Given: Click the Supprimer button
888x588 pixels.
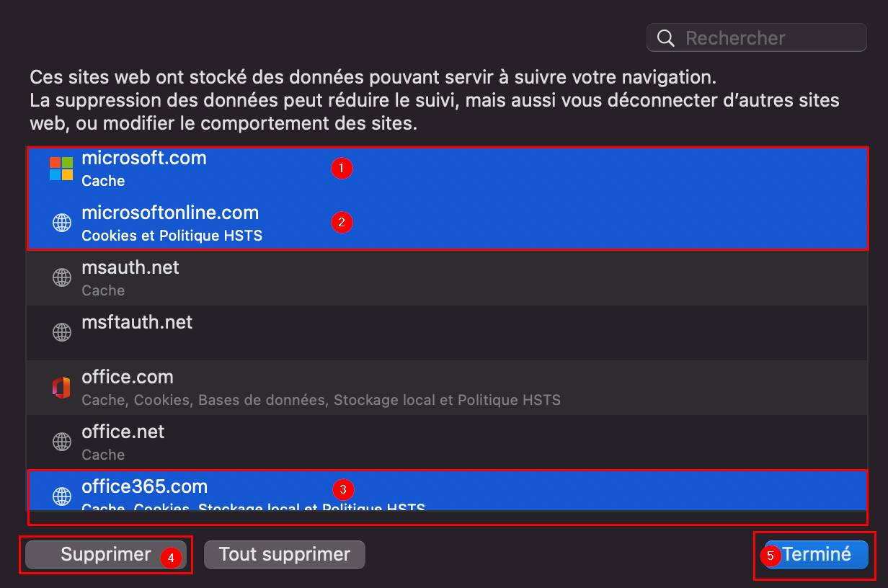Looking at the screenshot, I should click(106, 555).
